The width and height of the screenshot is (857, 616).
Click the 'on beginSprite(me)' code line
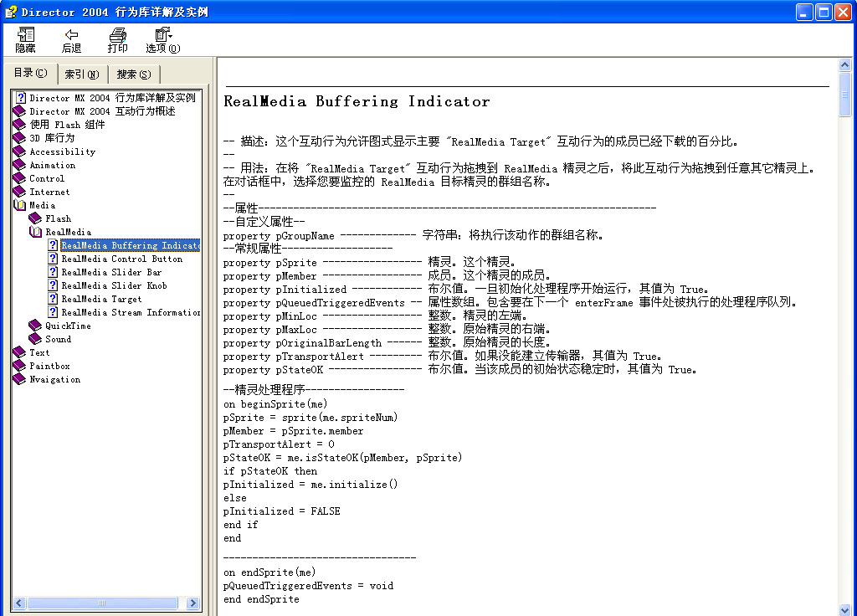(x=275, y=404)
